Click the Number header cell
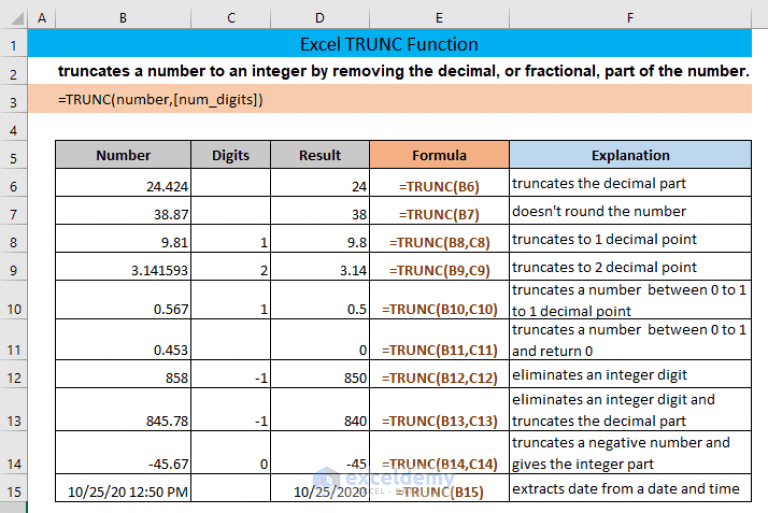768x513 pixels. pos(123,155)
